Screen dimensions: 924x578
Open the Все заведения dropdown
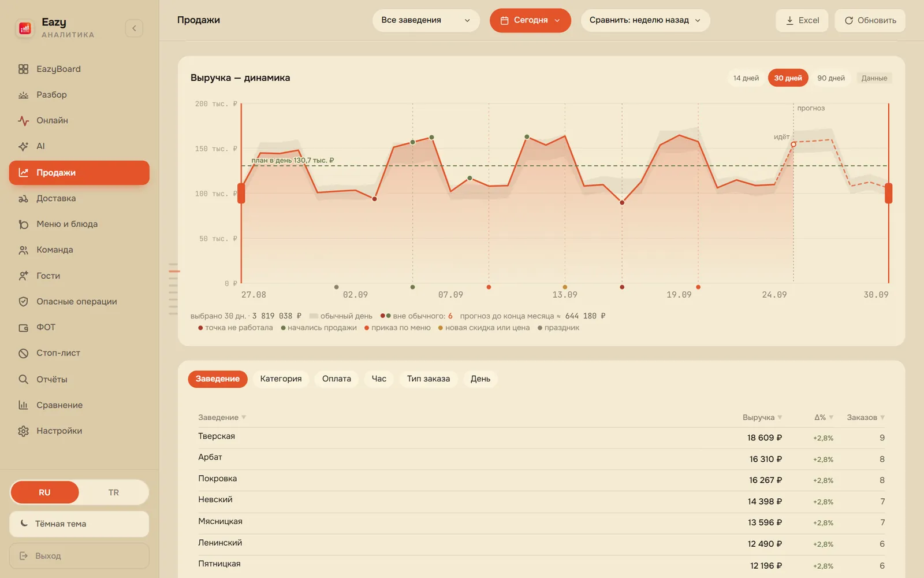[x=426, y=20]
